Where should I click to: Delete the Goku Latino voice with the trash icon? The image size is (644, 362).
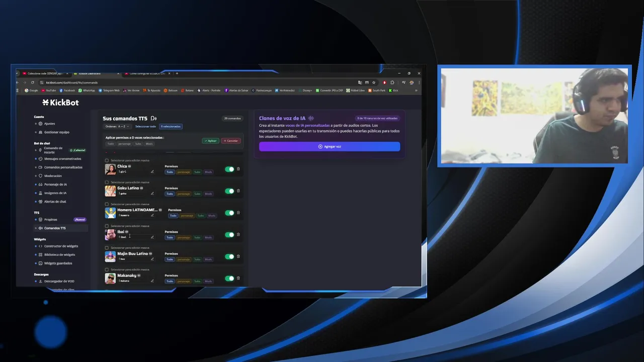[238, 191]
